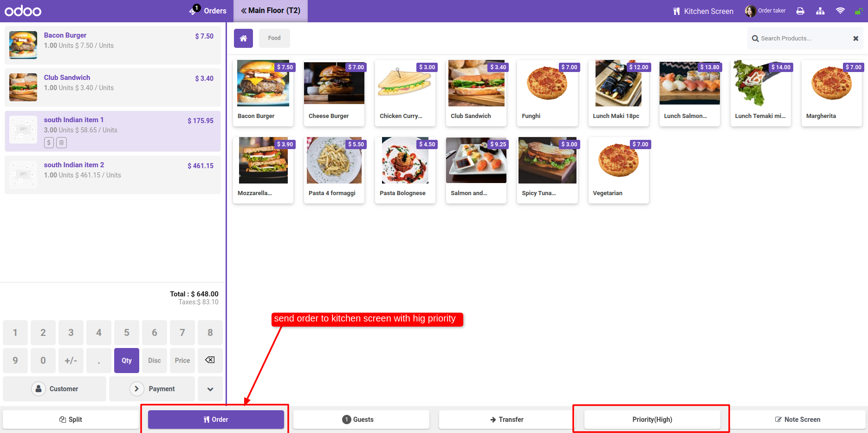Click numpad key 6
The width and height of the screenshot is (868, 433).
[x=155, y=333]
